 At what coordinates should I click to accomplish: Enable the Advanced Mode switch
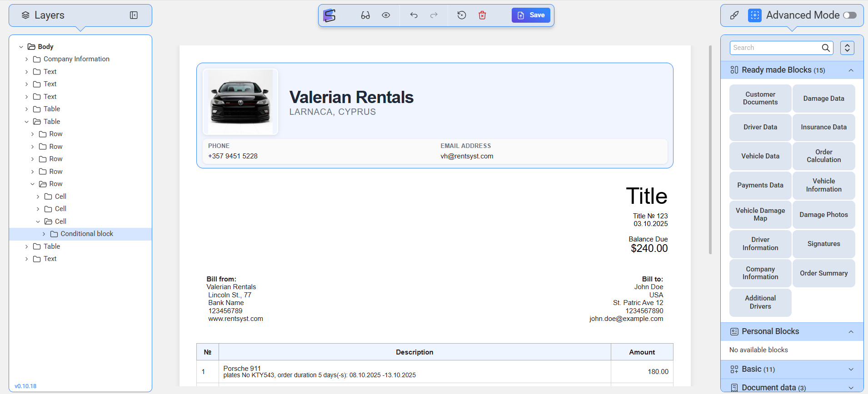click(849, 15)
